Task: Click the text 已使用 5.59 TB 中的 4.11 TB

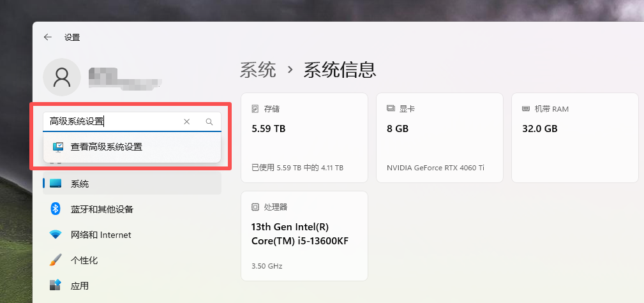Action: click(297, 168)
